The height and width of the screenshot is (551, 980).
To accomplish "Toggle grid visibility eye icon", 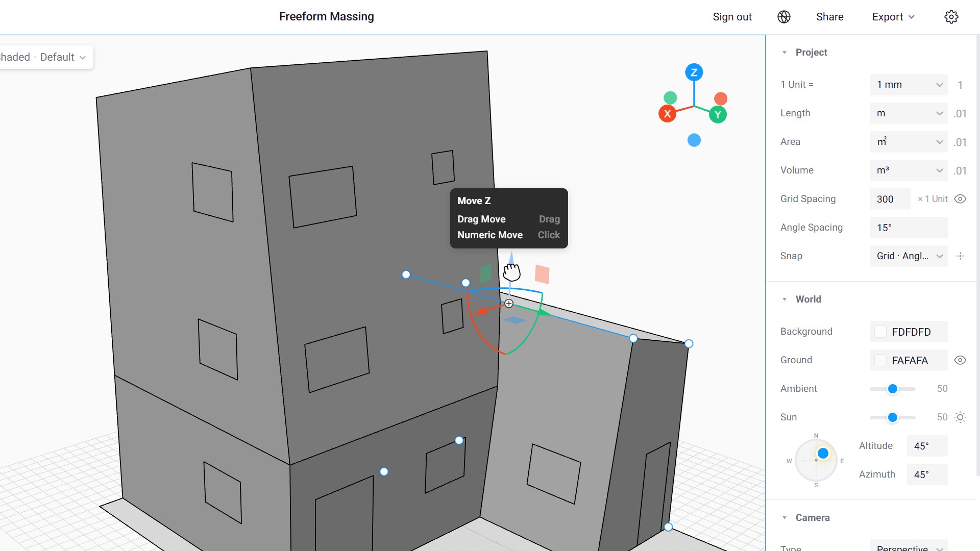I will pos(960,199).
